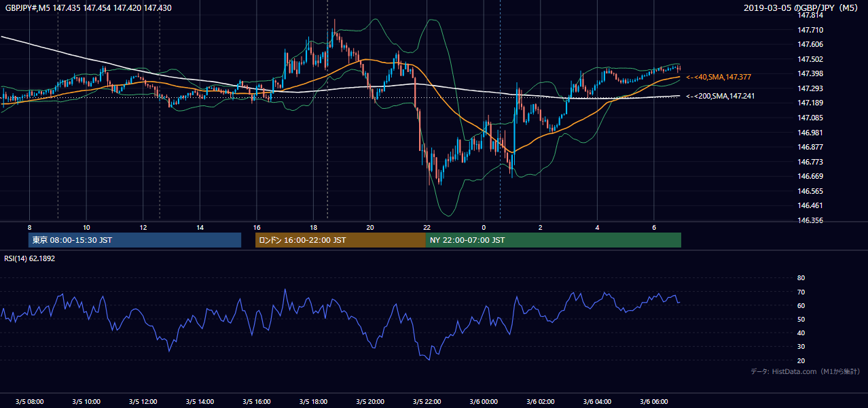
Task: Click hour tick 8 under price chart
Action: click(29, 226)
